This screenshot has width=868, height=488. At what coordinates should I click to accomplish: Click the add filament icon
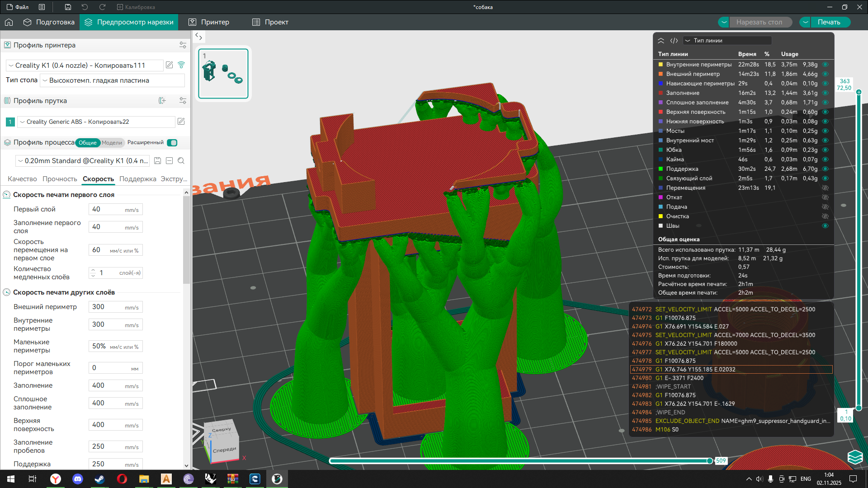pyautogui.click(x=162, y=101)
